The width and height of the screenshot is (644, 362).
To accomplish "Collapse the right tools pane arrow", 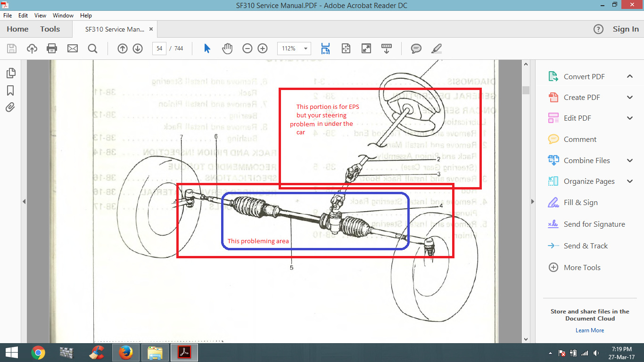I will [533, 202].
